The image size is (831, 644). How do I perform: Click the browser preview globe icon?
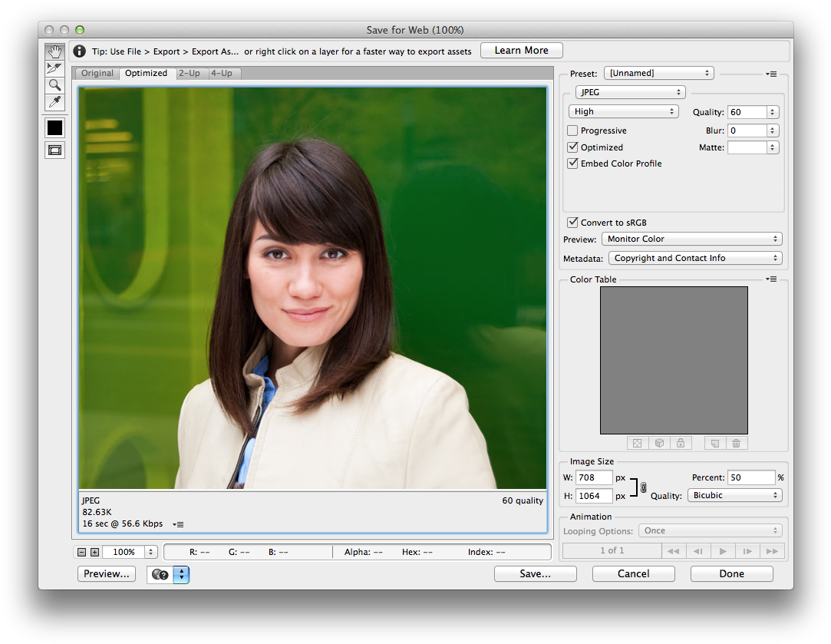tap(160, 574)
